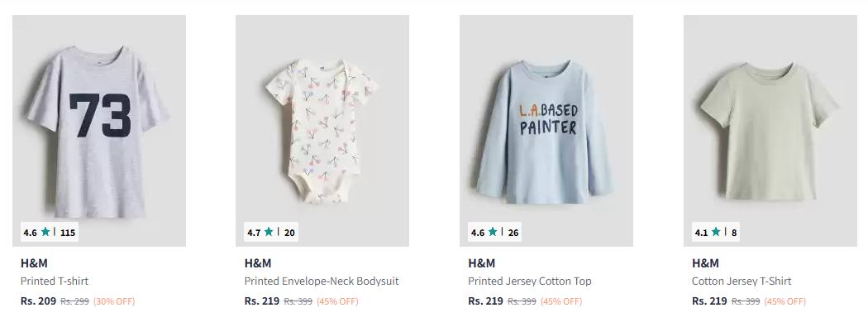
Task: Click the 4.7 rating badge with 20 reviews
Action: [x=271, y=233]
